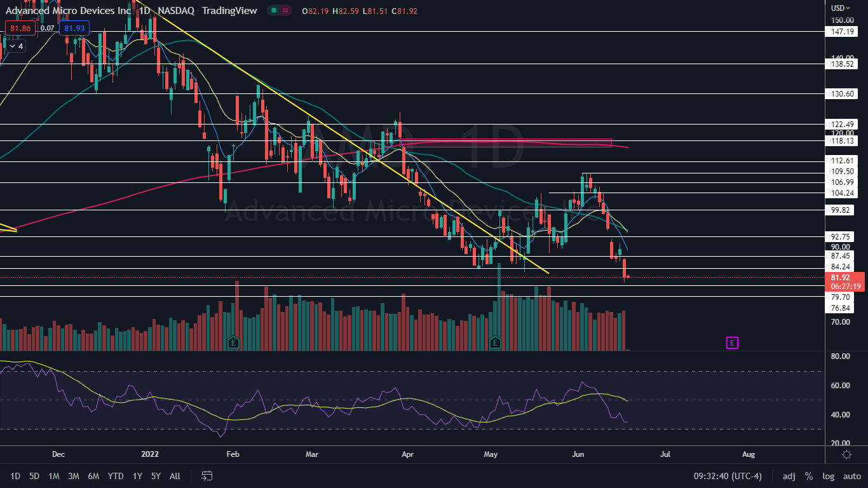Click the red 81.86 sell button
Image resolution: width=868 pixels, height=488 pixels.
[x=20, y=28]
